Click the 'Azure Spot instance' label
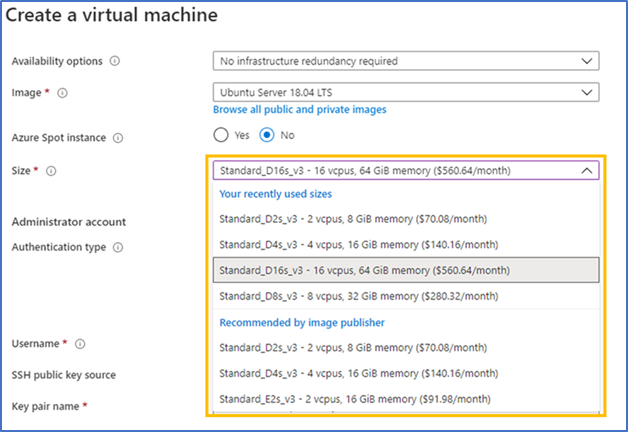628x432 pixels. [x=58, y=138]
